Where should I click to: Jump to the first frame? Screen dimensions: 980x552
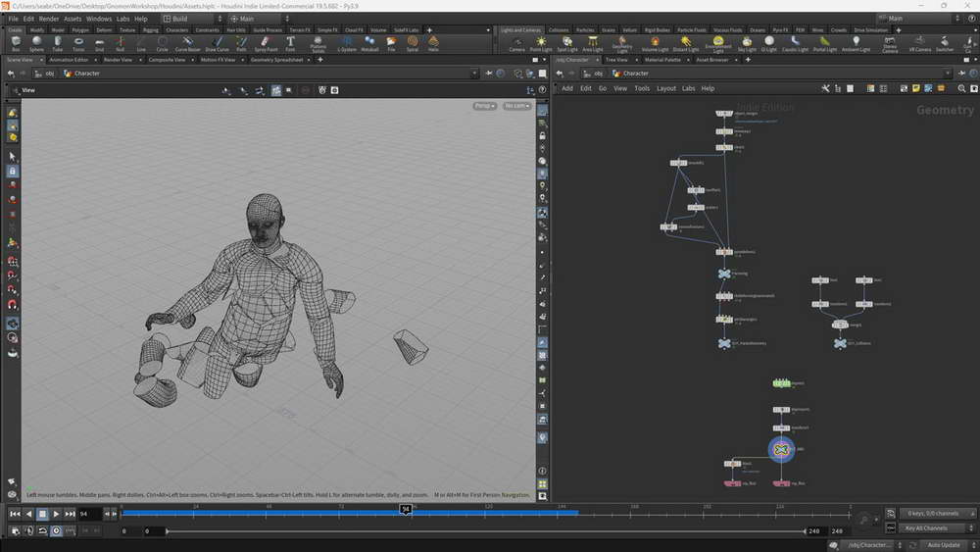(x=15, y=514)
